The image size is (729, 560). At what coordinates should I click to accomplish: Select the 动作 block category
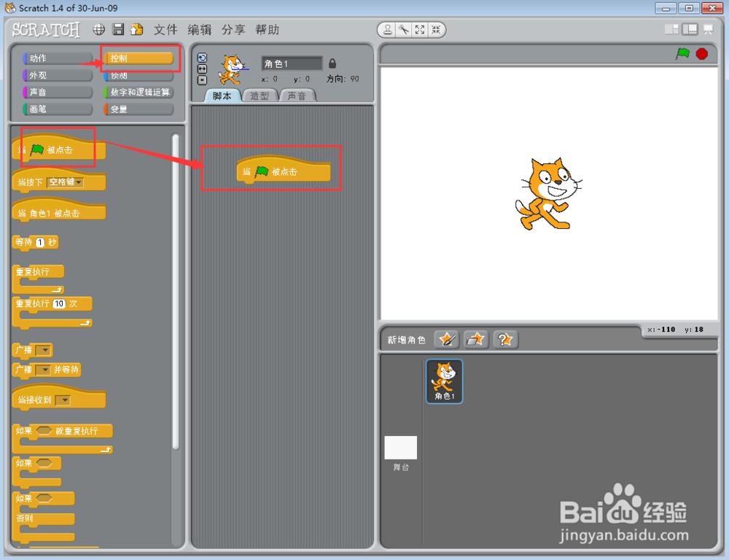pyautogui.click(x=58, y=58)
